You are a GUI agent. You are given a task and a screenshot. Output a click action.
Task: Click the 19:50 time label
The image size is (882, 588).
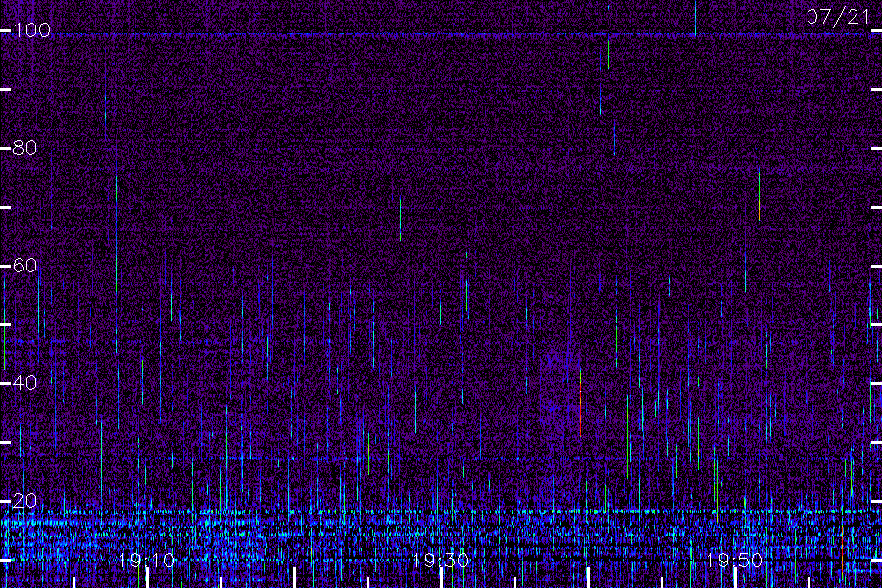[x=735, y=561]
